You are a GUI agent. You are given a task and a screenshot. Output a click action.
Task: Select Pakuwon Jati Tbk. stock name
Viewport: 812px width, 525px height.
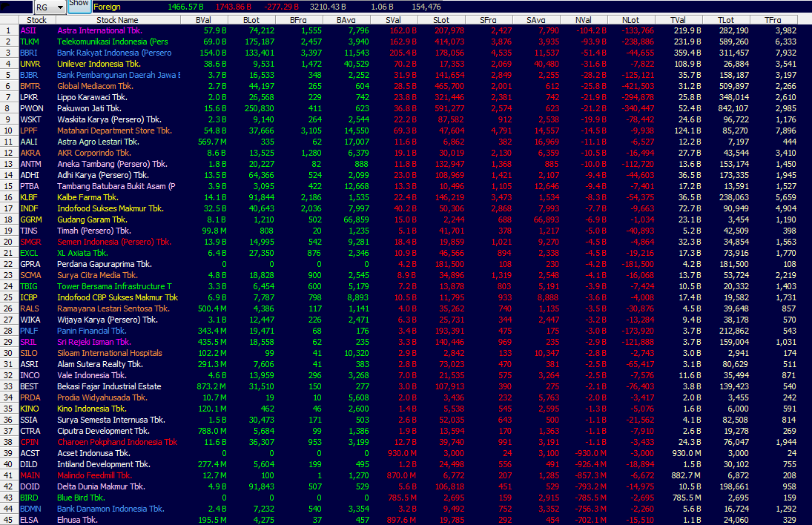[89, 108]
